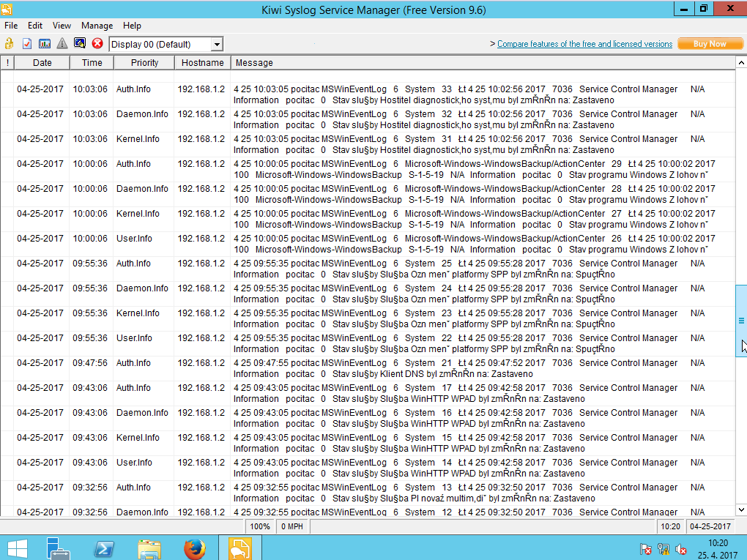Viewport: 747px width, 560px height.
Task: Open the File menu
Action: (11, 25)
